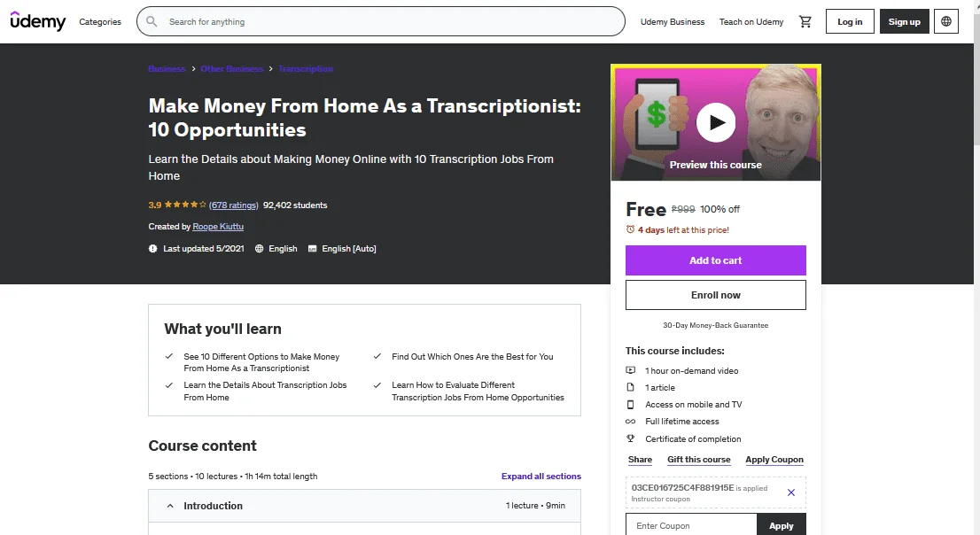Click the last updated alert icon
980x535 pixels.
coord(152,248)
